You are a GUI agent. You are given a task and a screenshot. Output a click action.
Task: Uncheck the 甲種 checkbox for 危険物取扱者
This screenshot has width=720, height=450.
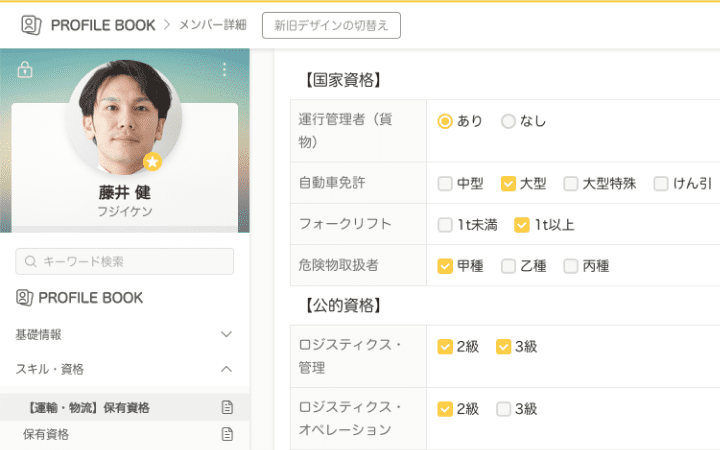point(445,266)
